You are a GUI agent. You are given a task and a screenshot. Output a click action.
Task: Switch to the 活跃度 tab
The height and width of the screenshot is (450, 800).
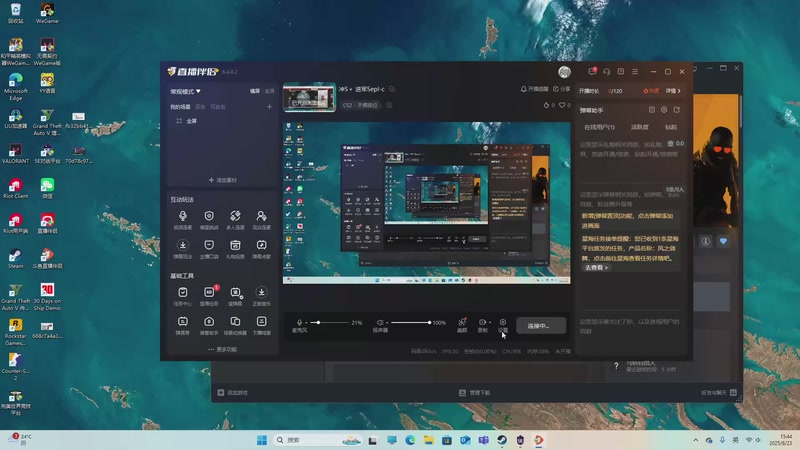pos(640,127)
